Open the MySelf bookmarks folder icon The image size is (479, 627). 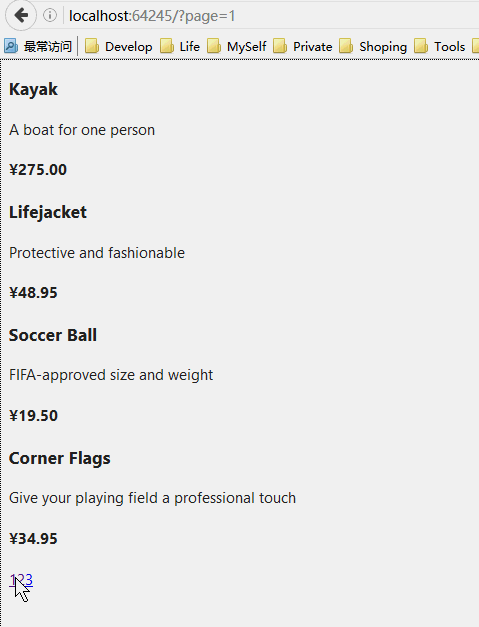point(214,46)
